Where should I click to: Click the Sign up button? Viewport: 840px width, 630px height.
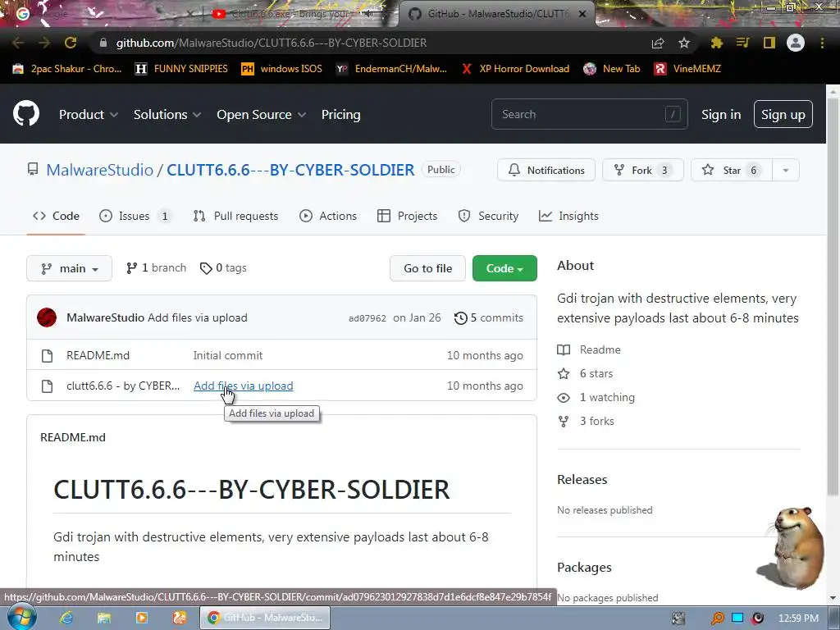click(783, 115)
